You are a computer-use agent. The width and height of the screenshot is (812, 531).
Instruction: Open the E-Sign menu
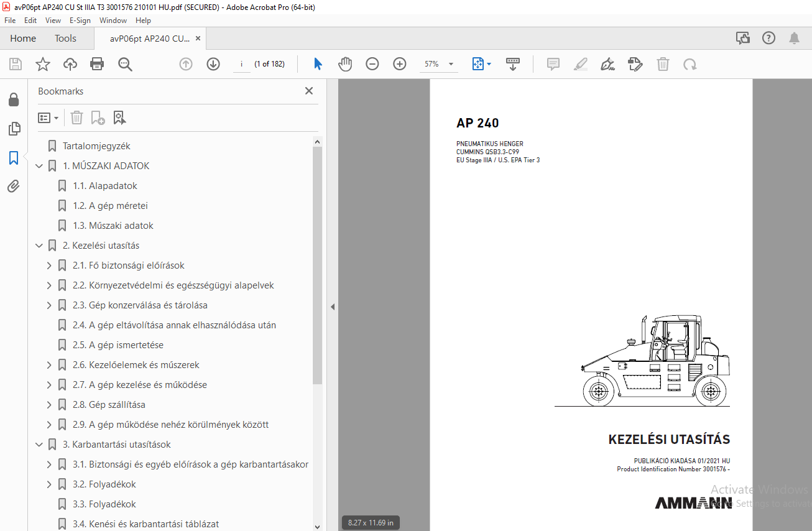[x=80, y=21]
